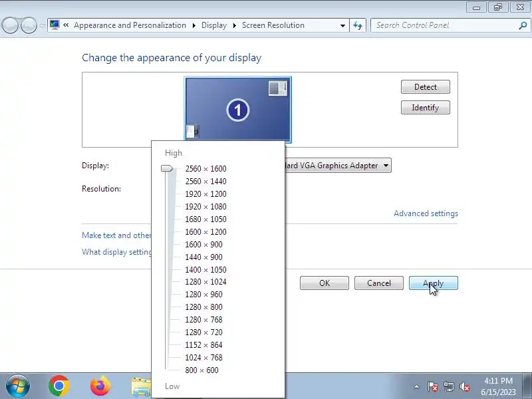Screen dimensions: 532x399
Task: Select 1152 × 864 resolution
Action: [203, 344]
